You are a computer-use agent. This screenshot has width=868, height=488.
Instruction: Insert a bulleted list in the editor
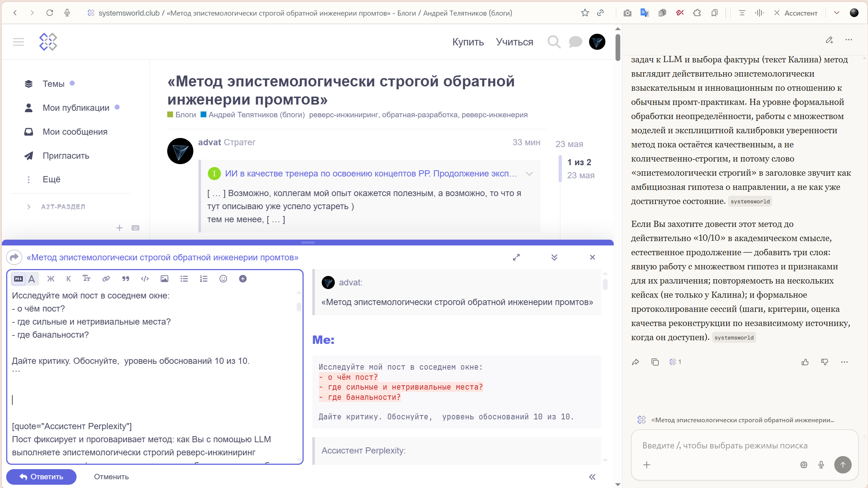pyautogui.click(x=184, y=278)
